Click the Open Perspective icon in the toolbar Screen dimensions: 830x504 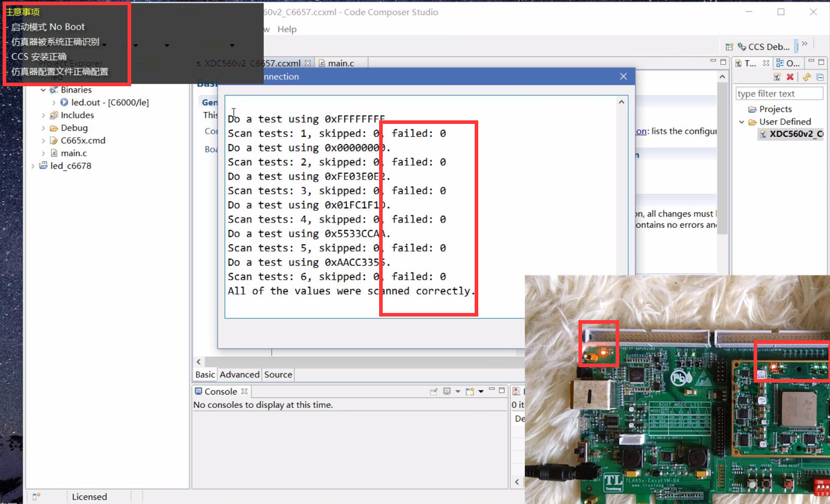[x=729, y=46]
